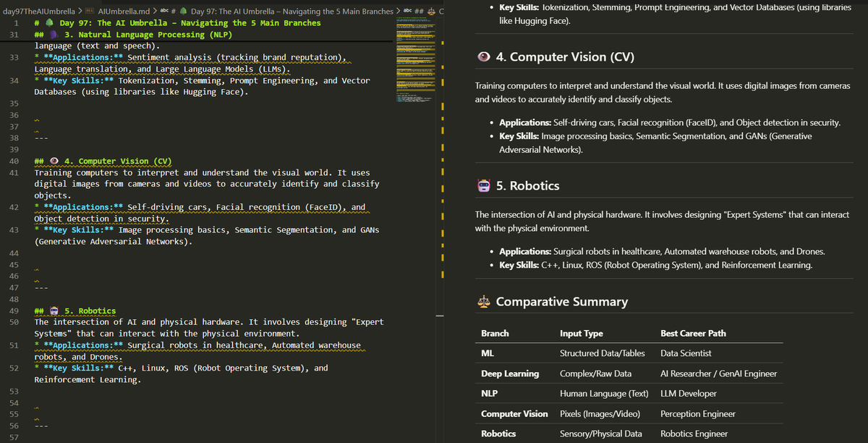Click the 'LLM Developer' table cell
This screenshot has width=868, height=443.
689,394
